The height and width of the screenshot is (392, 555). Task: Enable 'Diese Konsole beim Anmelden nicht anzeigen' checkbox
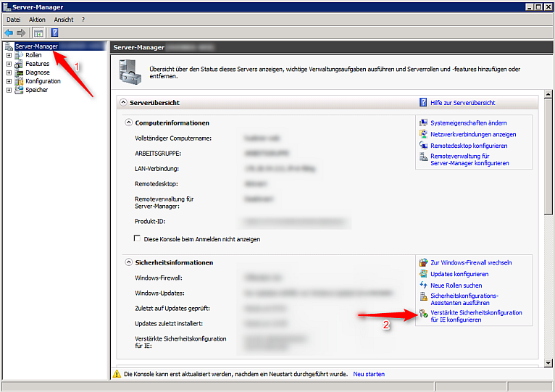pyautogui.click(x=137, y=238)
